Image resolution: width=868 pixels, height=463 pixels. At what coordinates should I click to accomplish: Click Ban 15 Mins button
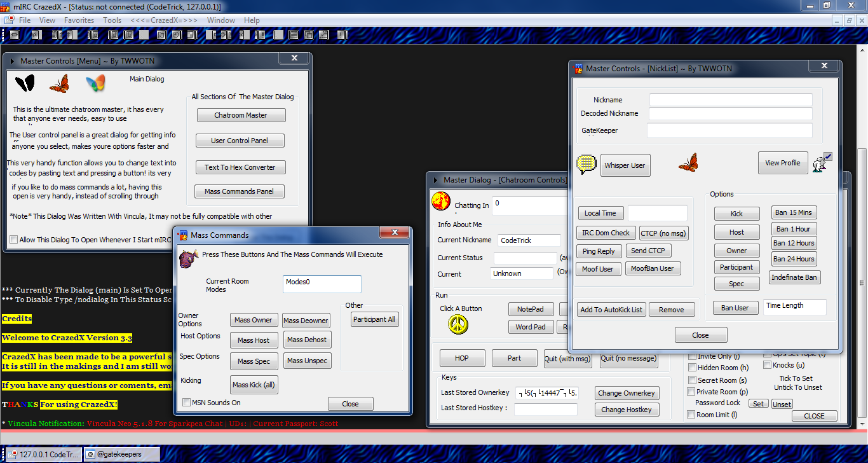click(794, 212)
